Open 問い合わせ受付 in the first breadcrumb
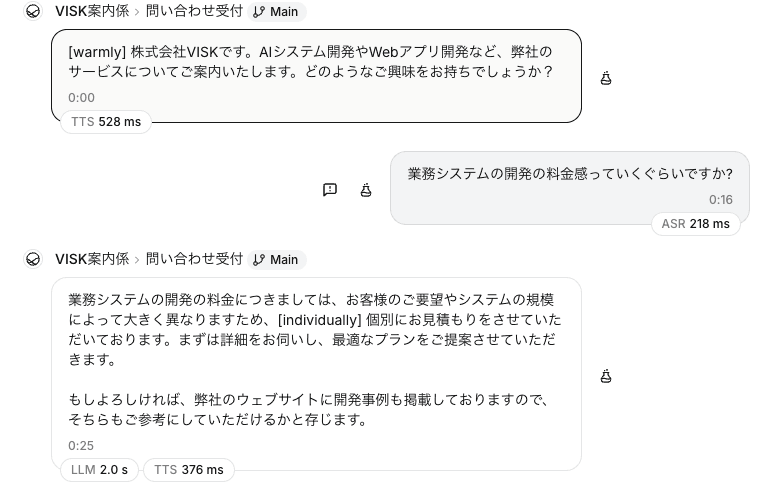The image size is (774, 482). click(x=194, y=11)
